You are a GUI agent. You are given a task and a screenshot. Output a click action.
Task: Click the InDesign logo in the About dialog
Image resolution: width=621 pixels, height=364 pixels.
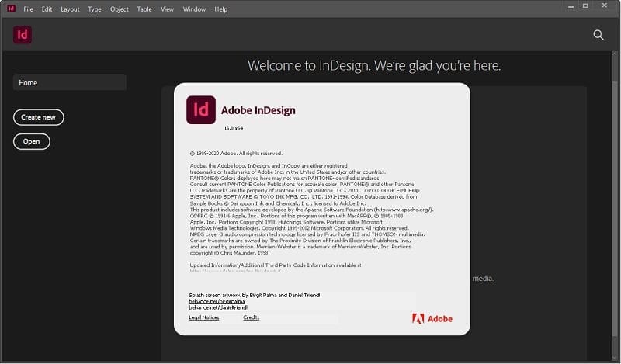tap(201, 109)
